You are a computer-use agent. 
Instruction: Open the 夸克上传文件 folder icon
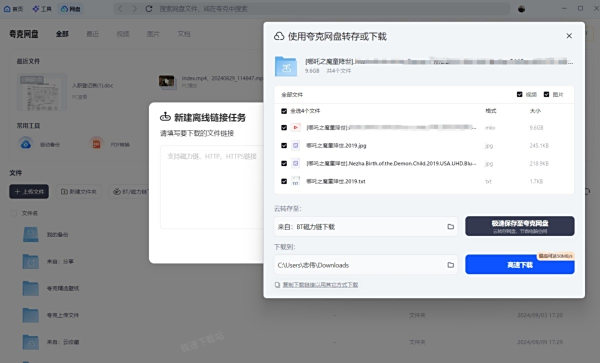pyautogui.click(x=31, y=315)
